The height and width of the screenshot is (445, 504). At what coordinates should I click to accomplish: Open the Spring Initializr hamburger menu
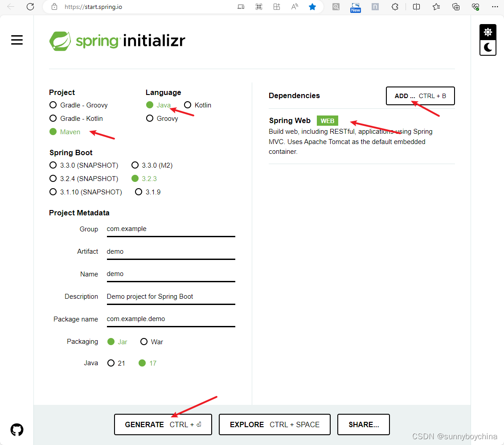pyautogui.click(x=17, y=40)
